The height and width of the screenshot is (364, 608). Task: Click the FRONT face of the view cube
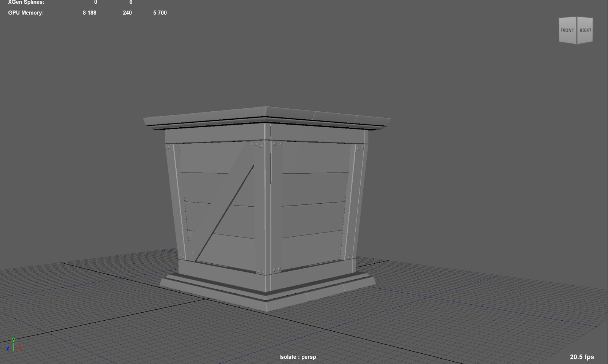567,30
